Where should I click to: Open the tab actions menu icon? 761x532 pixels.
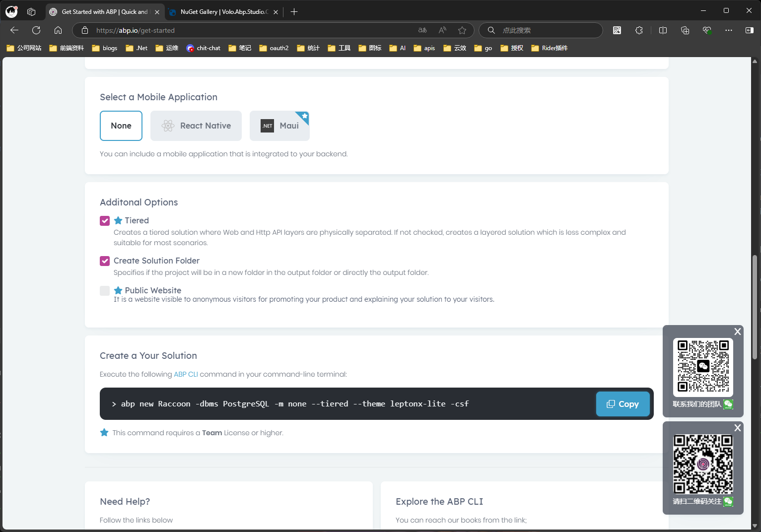click(x=31, y=11)
